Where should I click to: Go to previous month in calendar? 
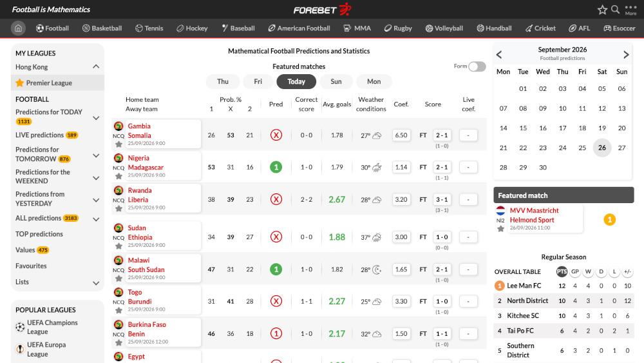pos(499,55)
